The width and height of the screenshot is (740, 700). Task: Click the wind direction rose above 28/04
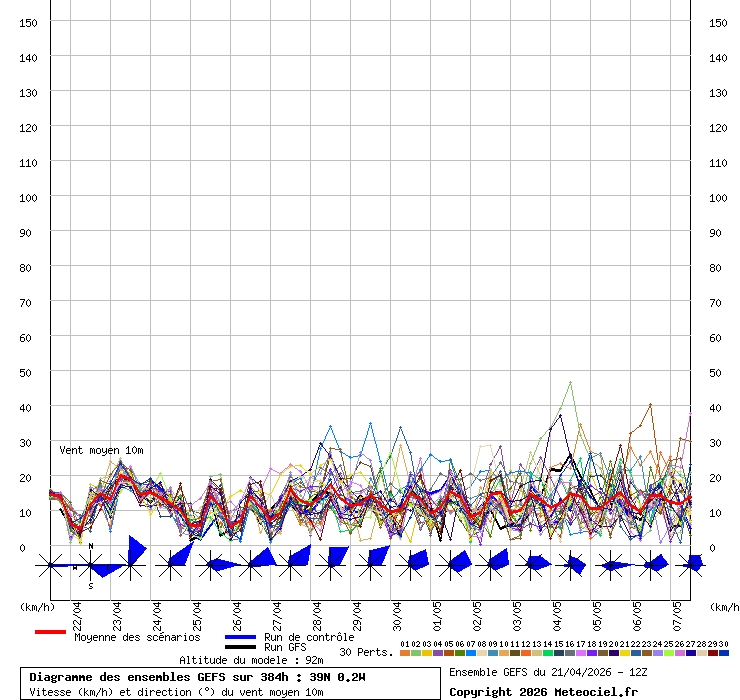click(x=331, y=566)
